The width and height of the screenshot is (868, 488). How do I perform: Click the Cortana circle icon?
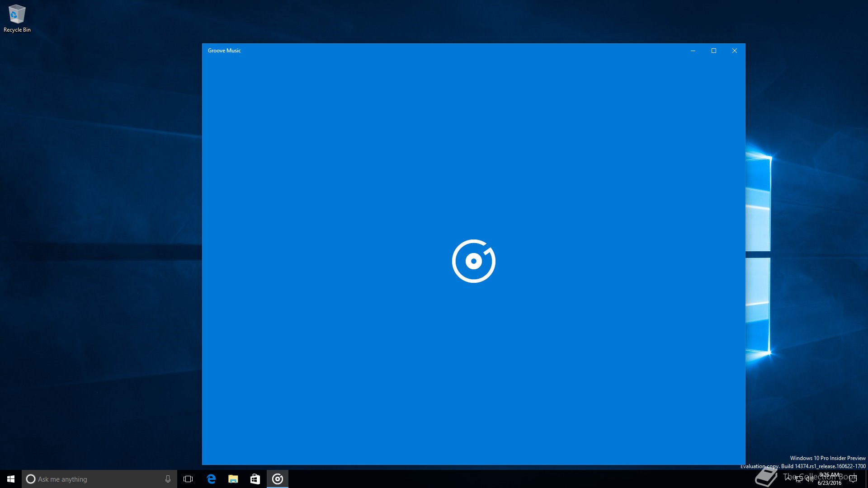[x=31, y=479]
